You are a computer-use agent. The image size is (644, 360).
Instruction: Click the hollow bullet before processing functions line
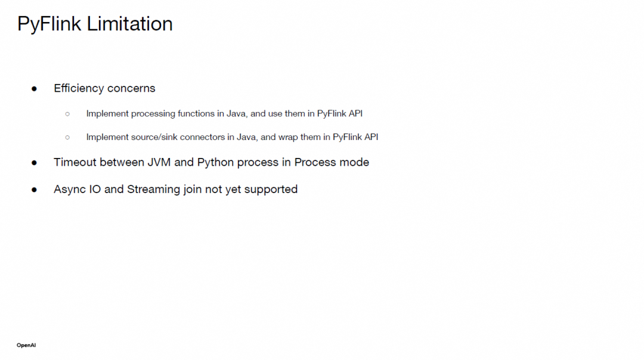click(67, 114)
